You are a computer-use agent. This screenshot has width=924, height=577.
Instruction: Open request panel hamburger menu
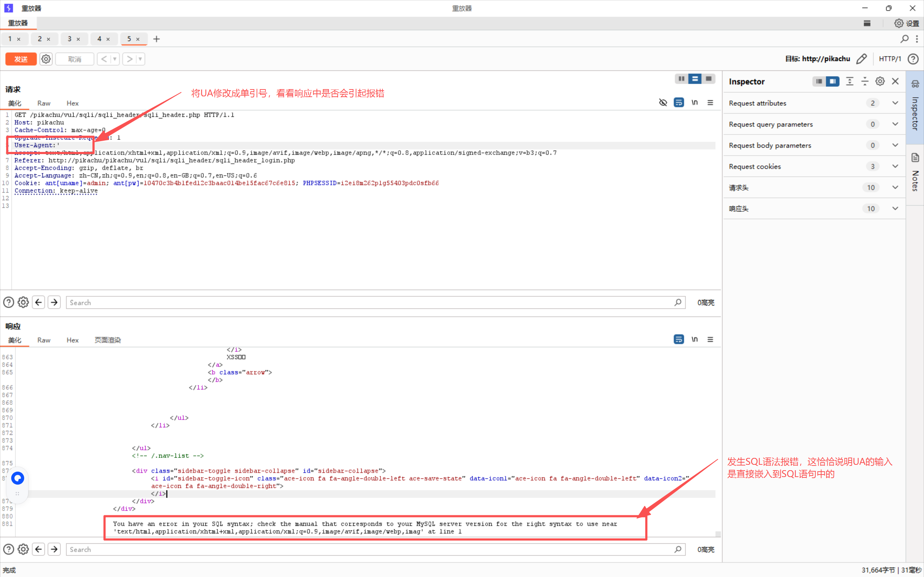(710, 102)
